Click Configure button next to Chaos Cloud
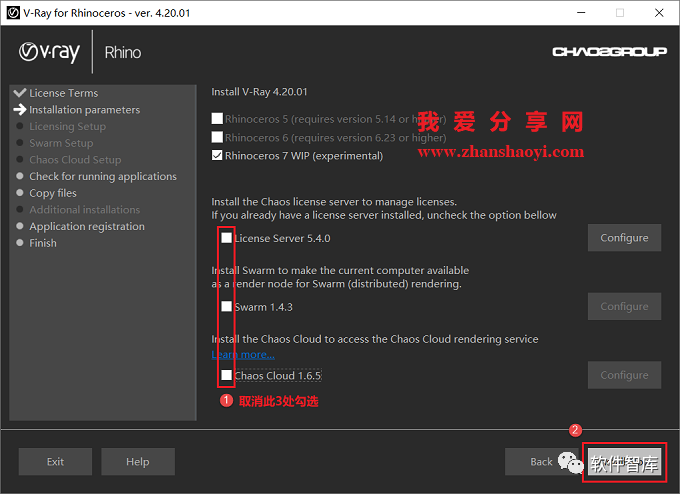 tap(624, 375)
